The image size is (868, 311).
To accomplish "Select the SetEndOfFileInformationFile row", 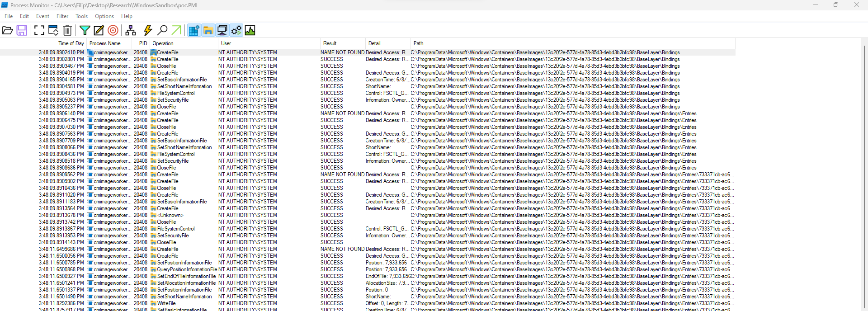I will [x=368, y=276].
